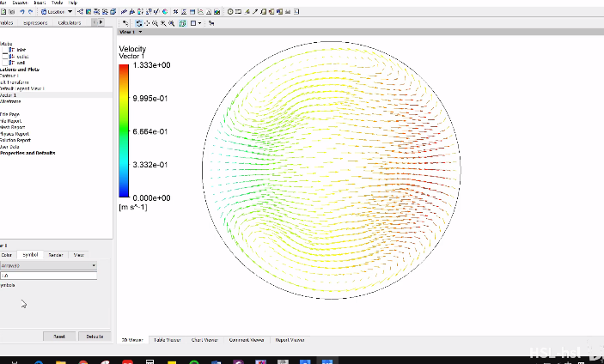Viewport: 604px width, 364px height.
Task: Insert a Particle Track from toolbar
Action: [105, 11]
